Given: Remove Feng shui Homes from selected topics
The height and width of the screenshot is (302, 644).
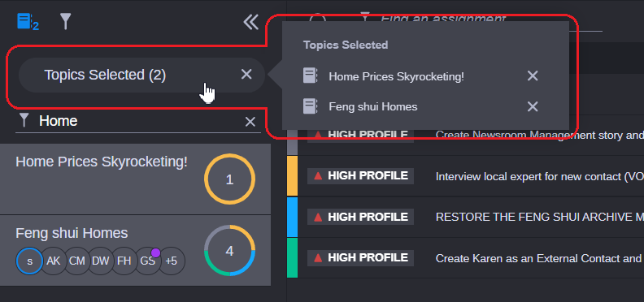Looking at the screenshot, I should (x=533, y=106).
